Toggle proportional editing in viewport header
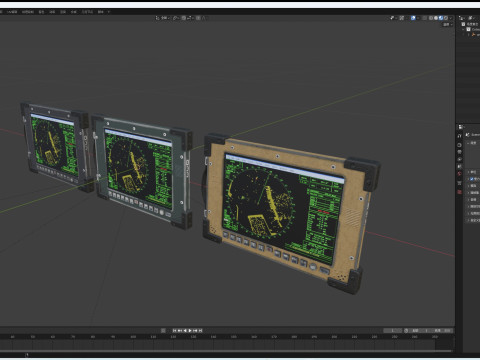 [x=199, y=18]
